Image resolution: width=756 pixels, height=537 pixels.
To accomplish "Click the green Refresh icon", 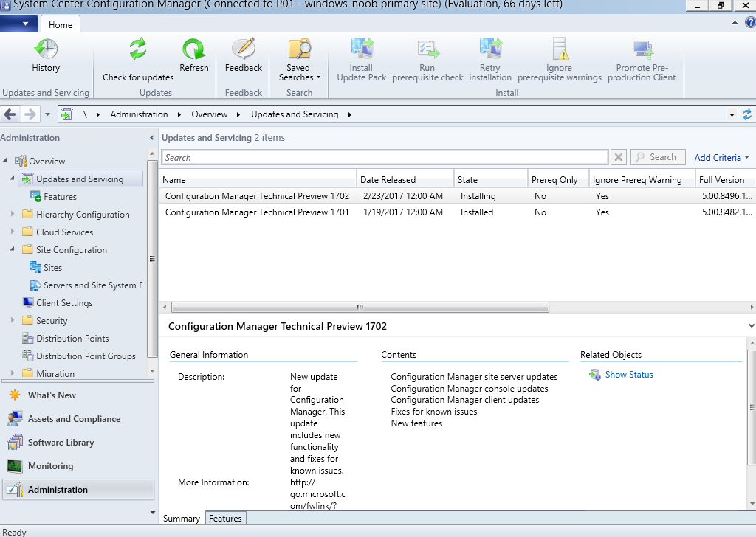I will [194, 49].
